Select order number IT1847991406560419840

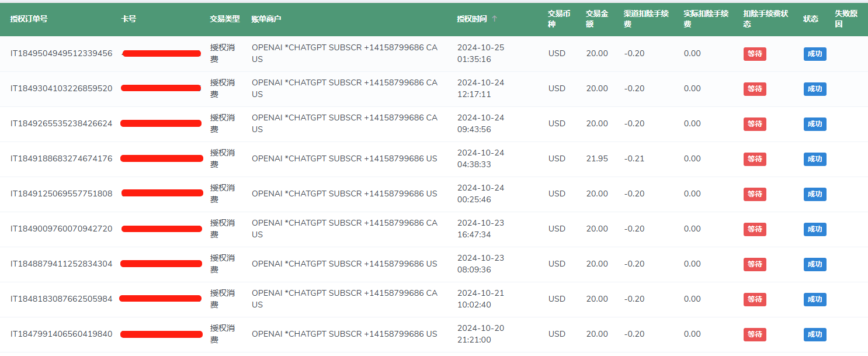click(x=61, y=334)
